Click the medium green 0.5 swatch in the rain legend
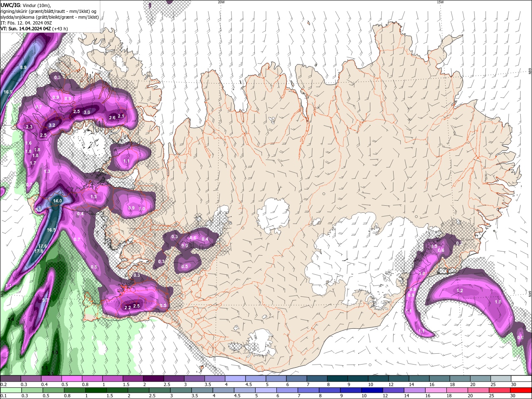The image size is (532, 399). click(53, 390)
